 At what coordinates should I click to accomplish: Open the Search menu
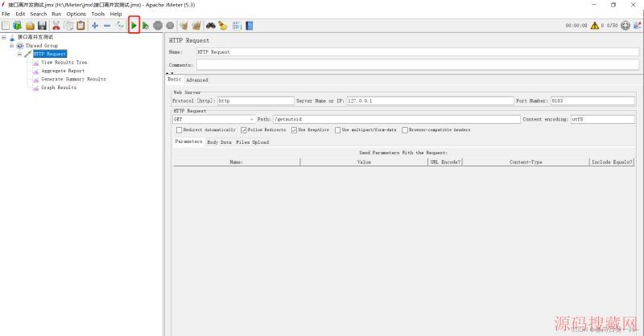point(38,14)
